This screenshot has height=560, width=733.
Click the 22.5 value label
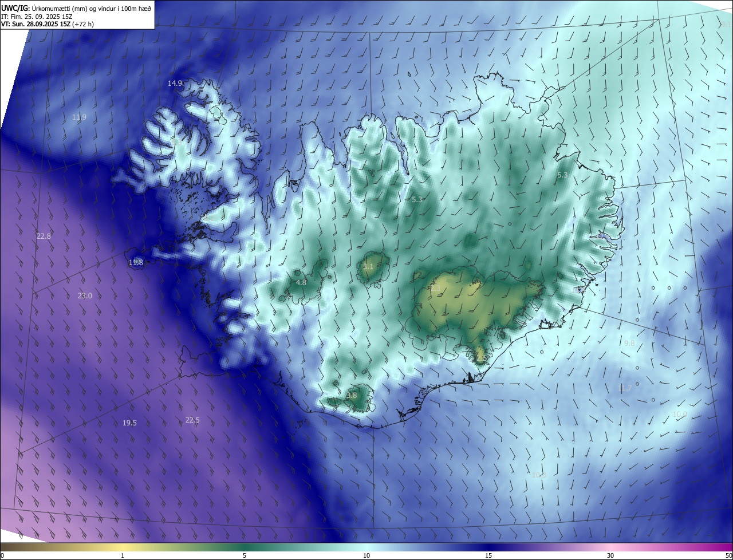192,420
